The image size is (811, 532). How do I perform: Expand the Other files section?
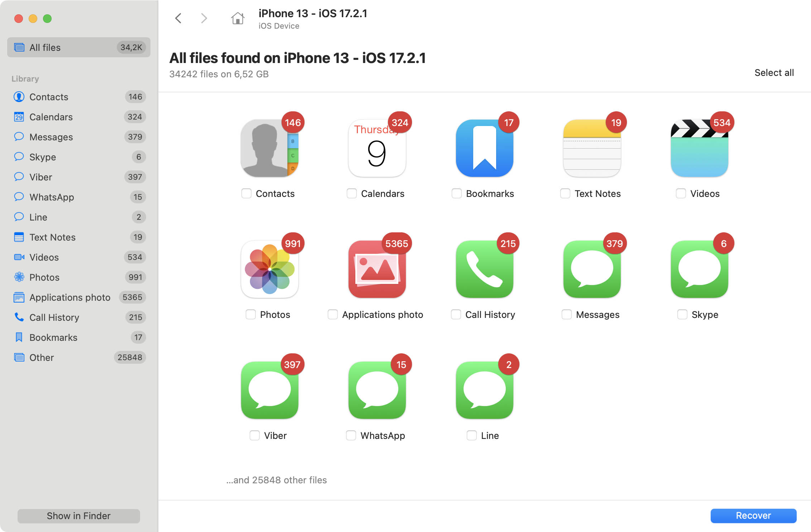point(42,357)
